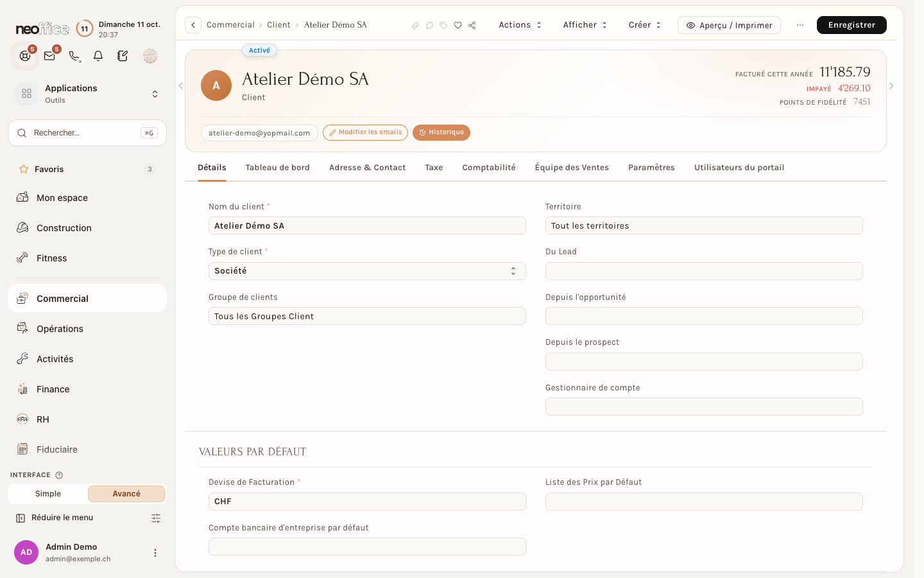Click the share icon in header
924x578 pixels.
click(472, 26)
